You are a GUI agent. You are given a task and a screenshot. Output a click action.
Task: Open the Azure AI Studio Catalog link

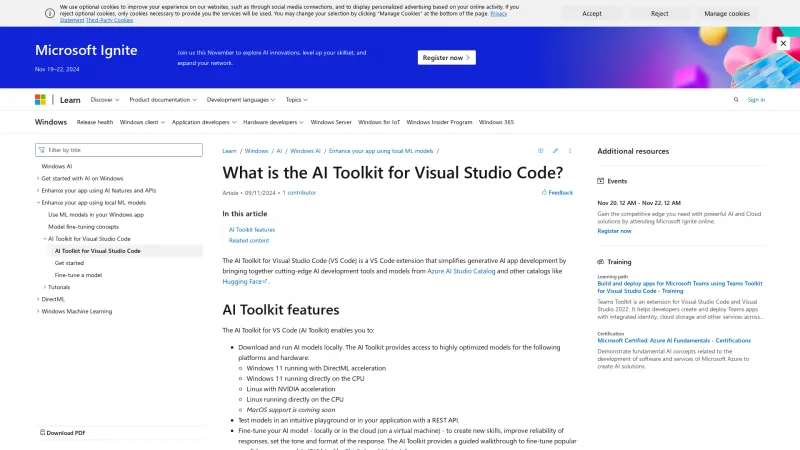tap(461, 271)
